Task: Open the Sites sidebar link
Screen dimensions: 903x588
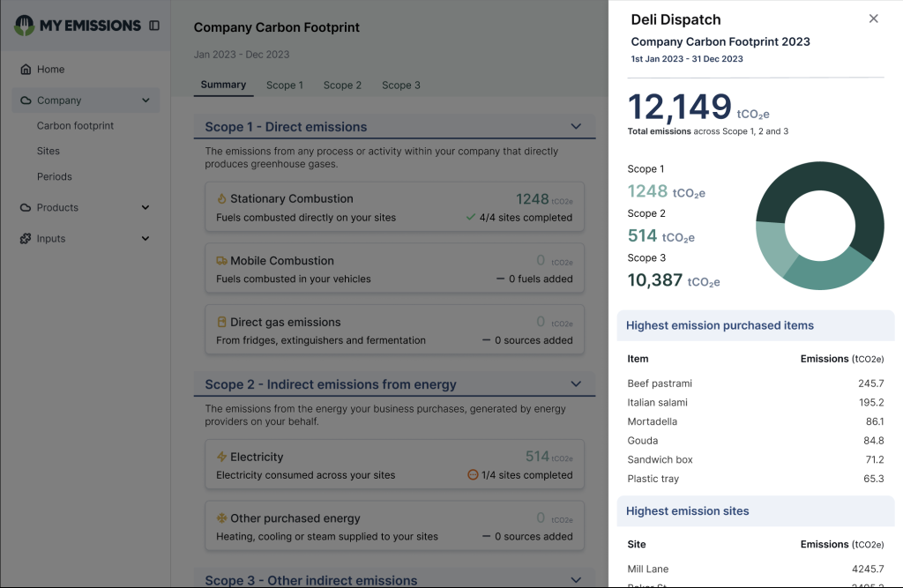Action: pyautogui.click(x=49, y=152)
